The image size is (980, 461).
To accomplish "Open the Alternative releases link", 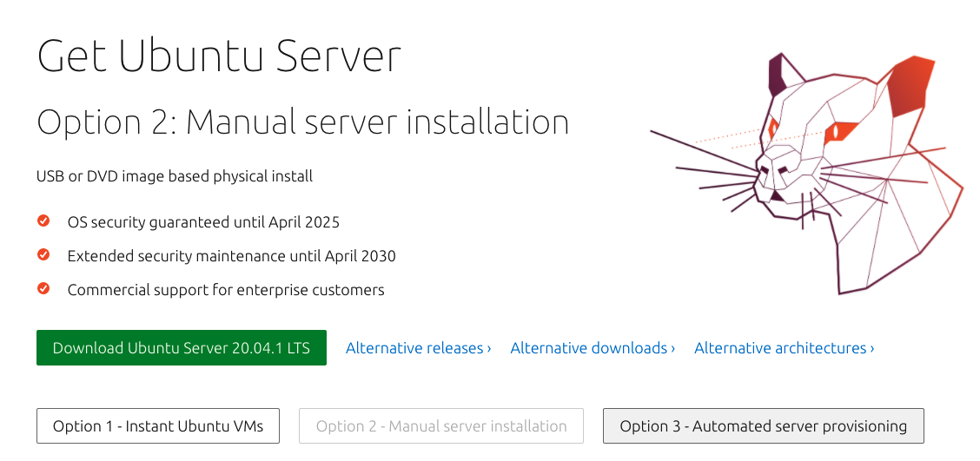I will click(x=418, y=348).
